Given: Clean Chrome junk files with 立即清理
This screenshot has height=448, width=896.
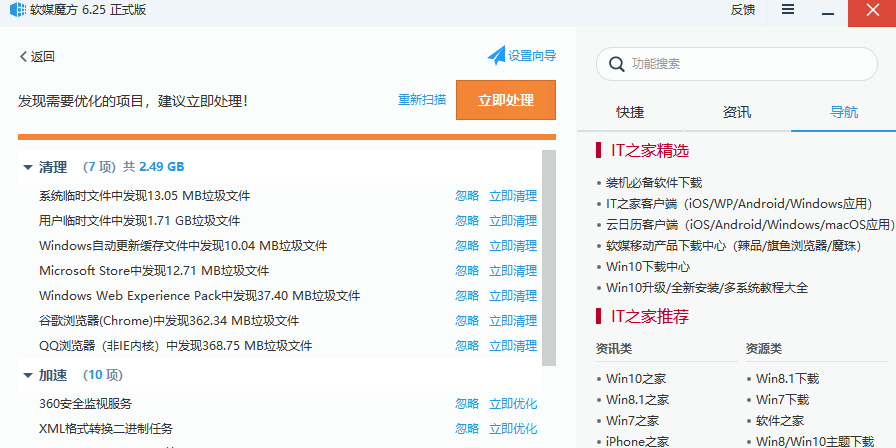Looking at the screenshot, I should point(512,321).
